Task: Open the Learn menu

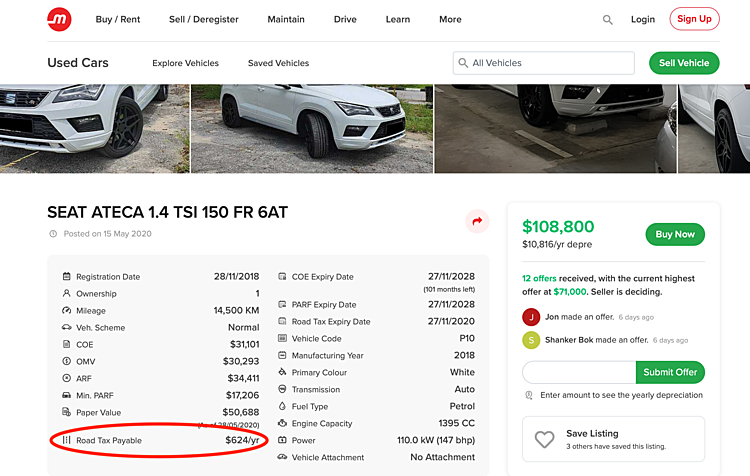Action: (x=398, y=20)
